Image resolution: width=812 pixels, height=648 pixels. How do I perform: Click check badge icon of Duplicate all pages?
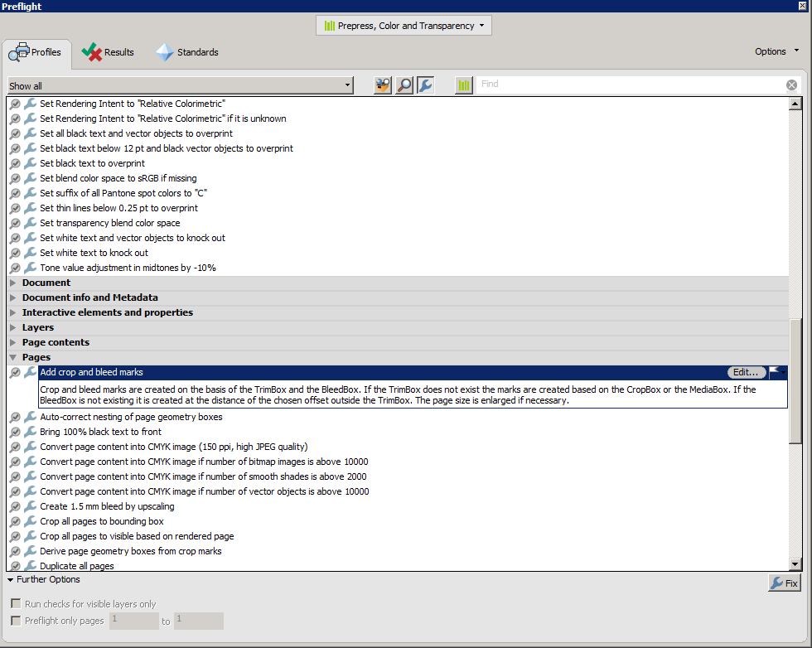[16, 566]
